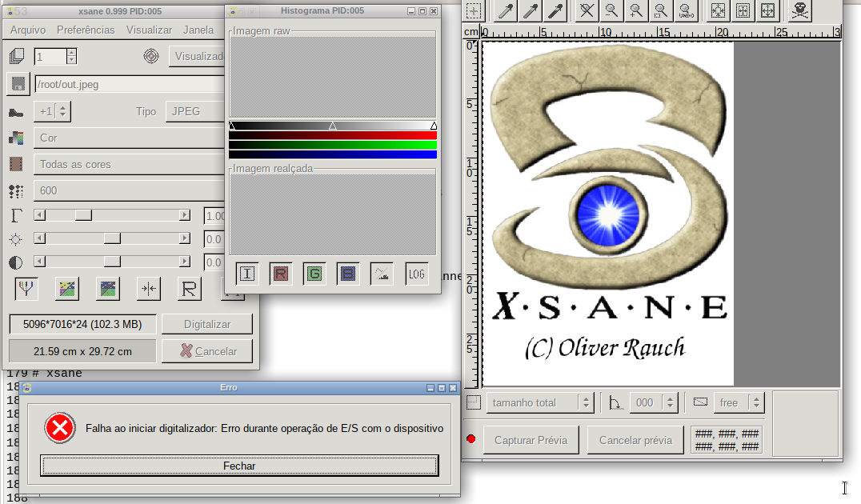Click the aspect ratio icon beside free
Image resolution: width=861 pixels, height=504 pixels.
coord(700,402)
